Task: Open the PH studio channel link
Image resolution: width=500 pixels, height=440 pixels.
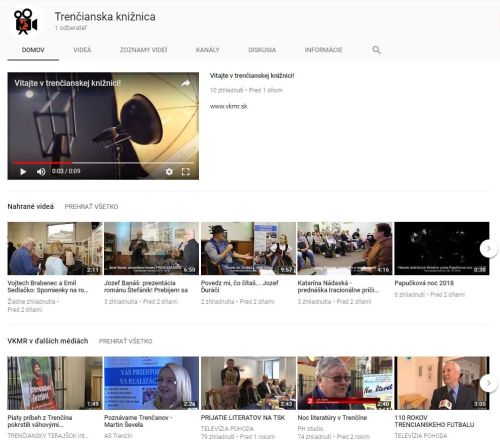Action: tap(311, 429)
